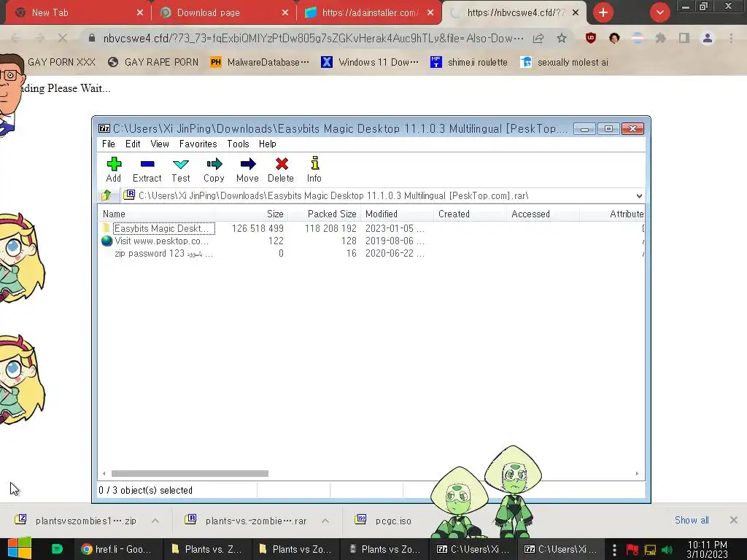Screen dimensions: 747x560
Task: Click the network tray icon
Action: tap(650, 550)
